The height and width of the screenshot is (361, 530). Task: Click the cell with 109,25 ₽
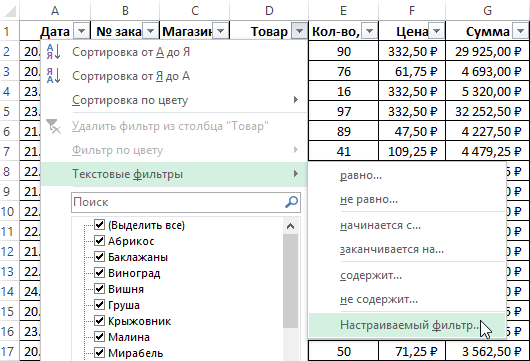[412, 151]
